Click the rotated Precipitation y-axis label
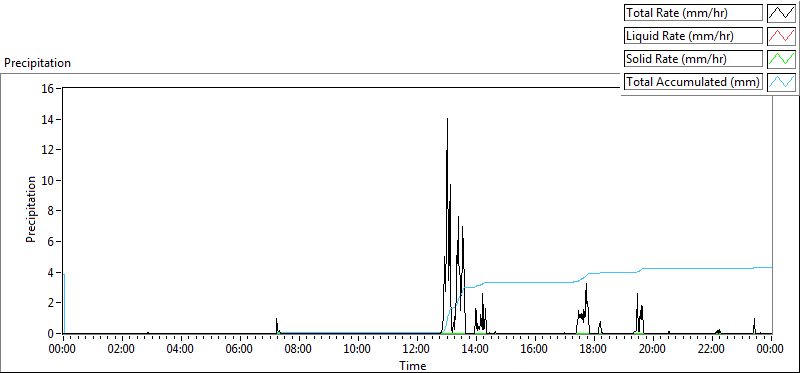The image size is (800, 373). click(31, 209)
